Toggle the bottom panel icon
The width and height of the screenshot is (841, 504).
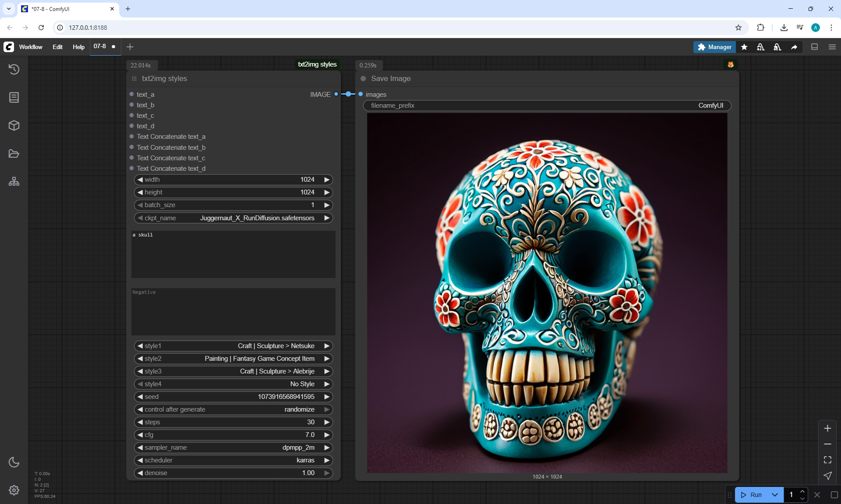814,47
